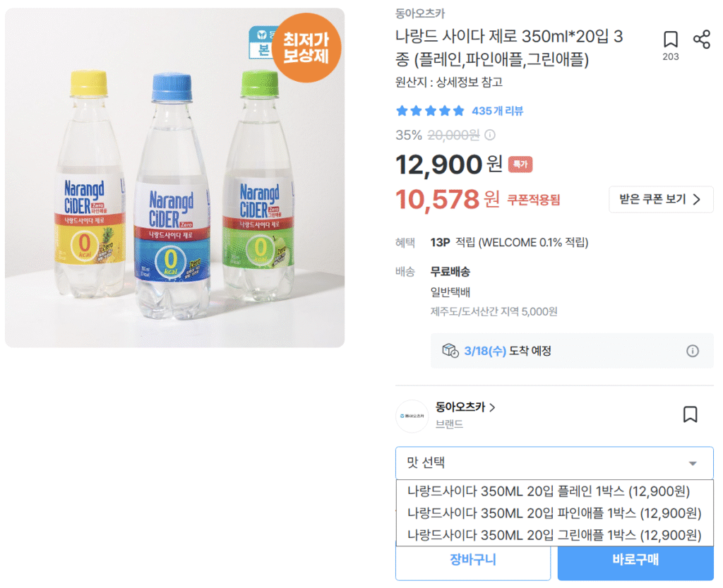Viewport: 723px width, 588px height.
Task: Open the 동아오츠카 brand page via chevron
Action: click(x=493, y=407)
